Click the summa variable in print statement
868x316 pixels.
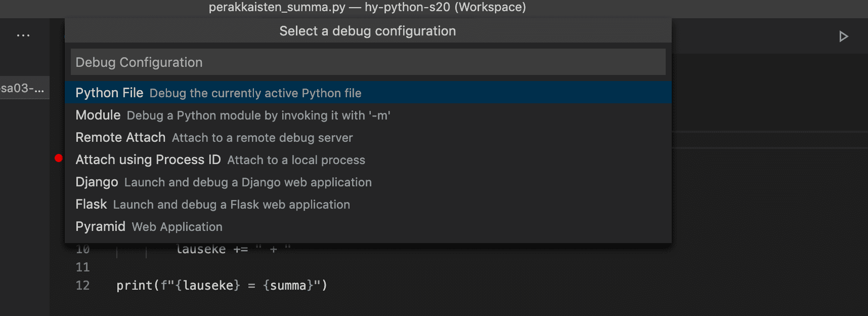point(288,286)
